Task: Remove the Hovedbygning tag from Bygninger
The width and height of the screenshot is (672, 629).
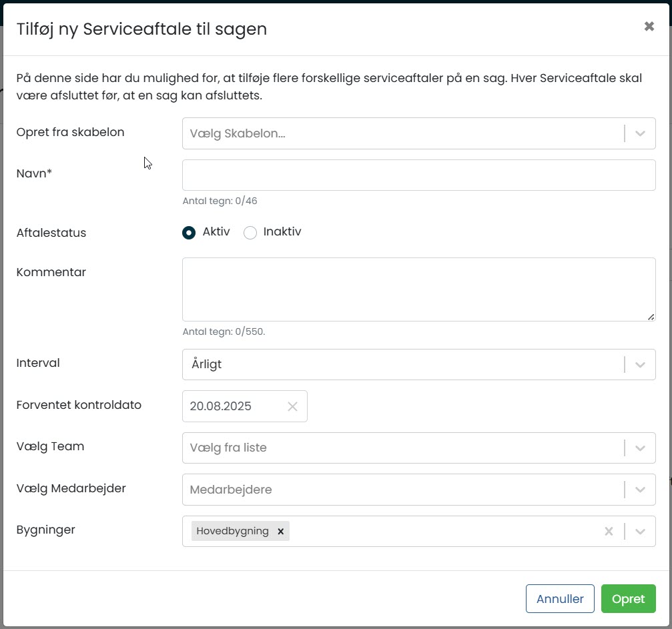Action: [x=281, y=531]
